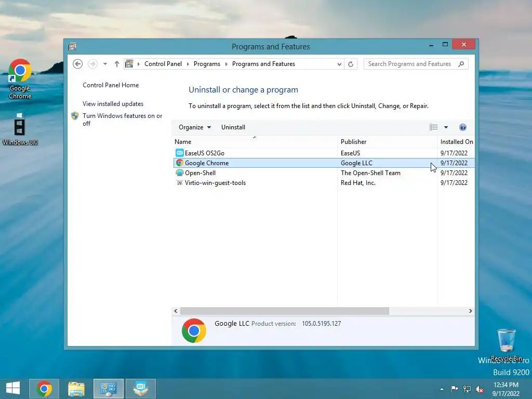Viewport: 532px width, 399px height.
Task: Open the Organize dropdown menu
Action: (x=195, y=127)
